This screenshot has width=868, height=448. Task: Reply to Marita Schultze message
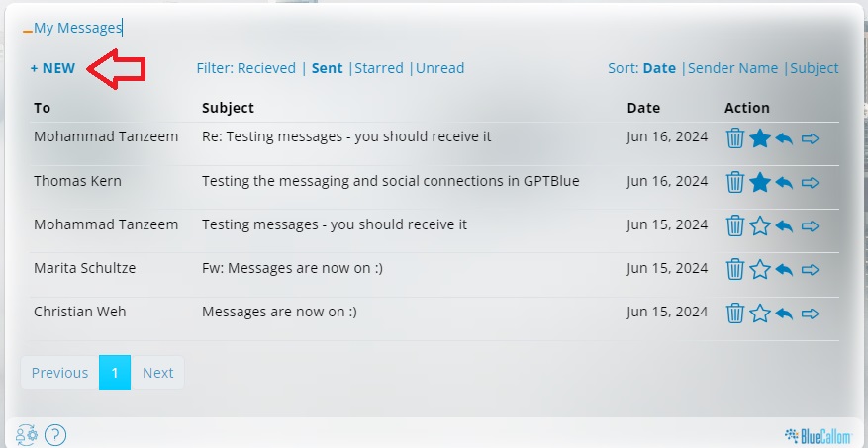(785, 269)
